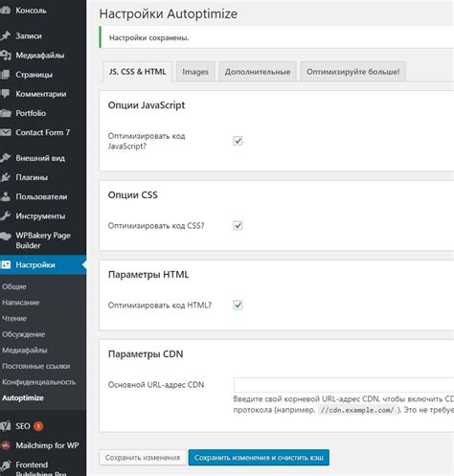This screenshot has height=476, width=454.
Task: Uncheck Оптимизировать код HTML checkbox
Action: point(238,306)
